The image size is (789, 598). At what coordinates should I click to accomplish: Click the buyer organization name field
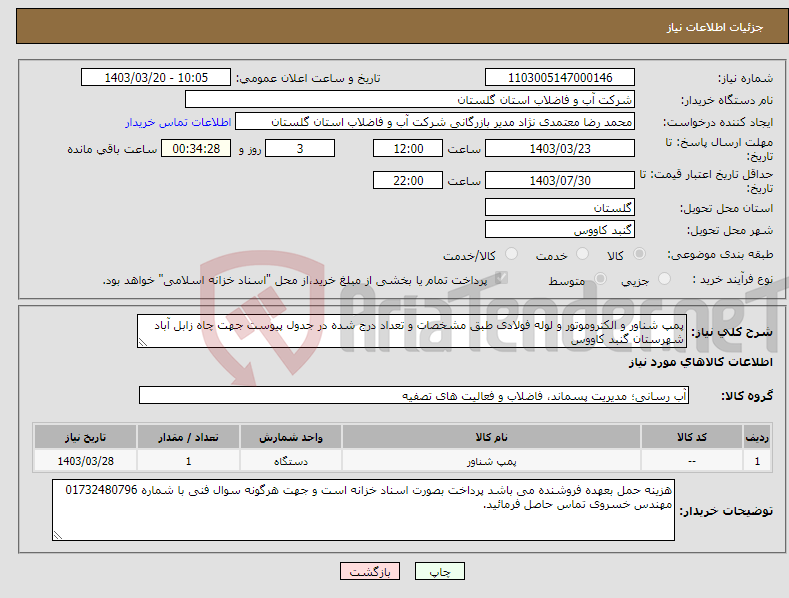pos(410,100)
